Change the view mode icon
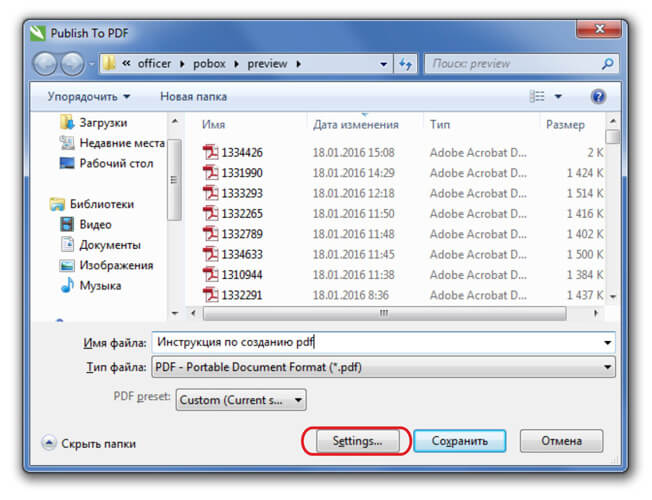The width and height of the screenshot is (652, 500). (537, 97)
